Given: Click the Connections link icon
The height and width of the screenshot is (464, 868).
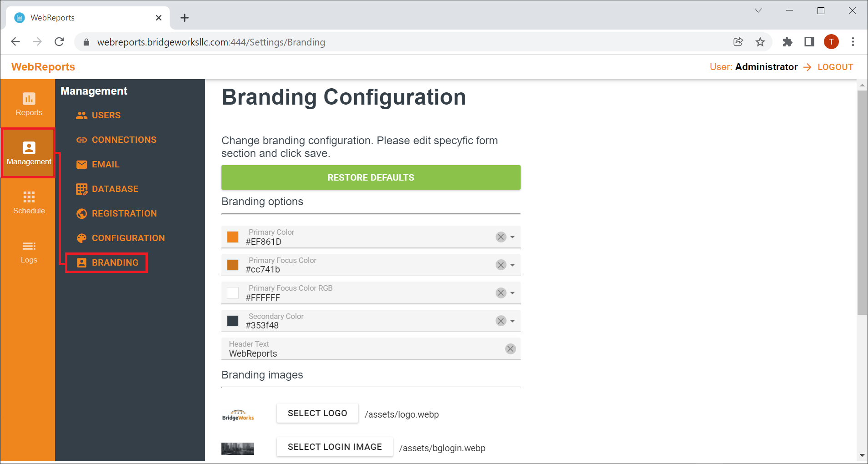Looking at the screenshot, I should pyautogui.click(x=82, y=140).
